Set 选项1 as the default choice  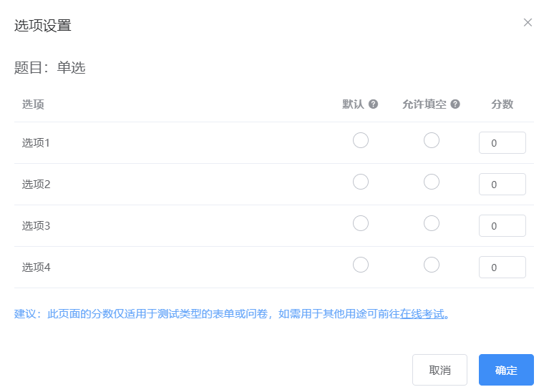click(x=361, y=140)
